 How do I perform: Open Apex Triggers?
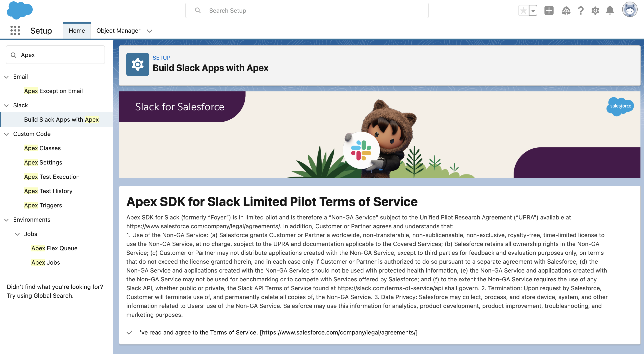click(43, 205)
